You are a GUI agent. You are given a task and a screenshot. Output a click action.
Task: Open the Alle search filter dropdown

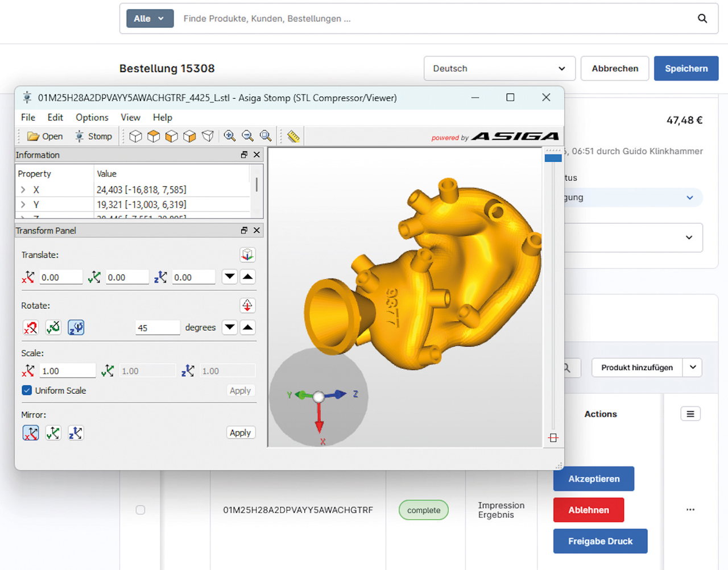(x=150, y=19)
